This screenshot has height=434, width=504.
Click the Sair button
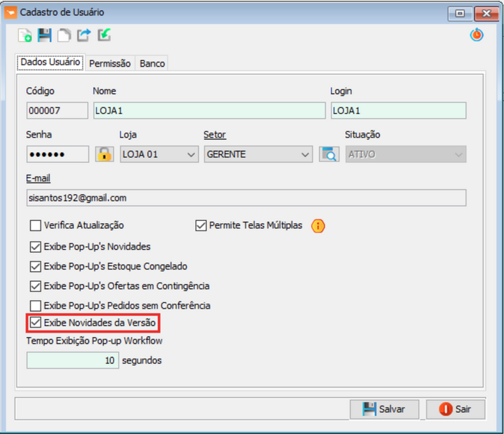455,409
